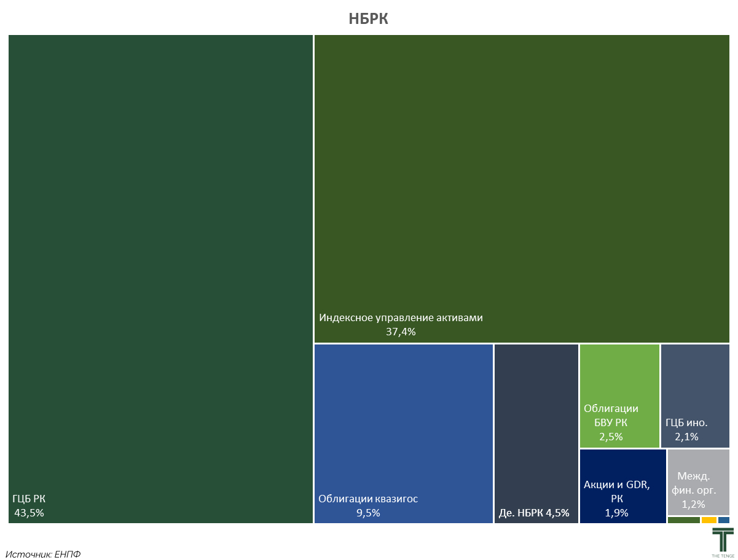Screen dimensions: 738x560
Task: Click the НБРК chart title
Action: (x=368, y=19)
